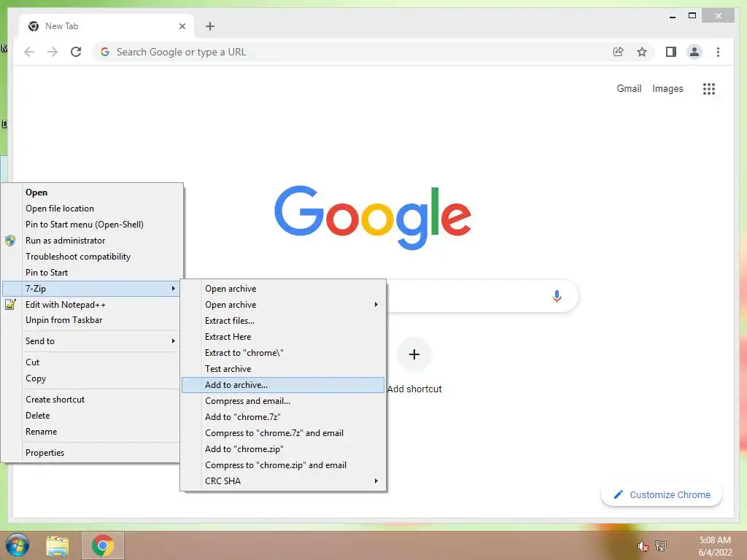Expand the CRC SHA submenu arrow
The width and height of the screenshot is (747, 560).
pyautogui.click(x=376, y=481)
